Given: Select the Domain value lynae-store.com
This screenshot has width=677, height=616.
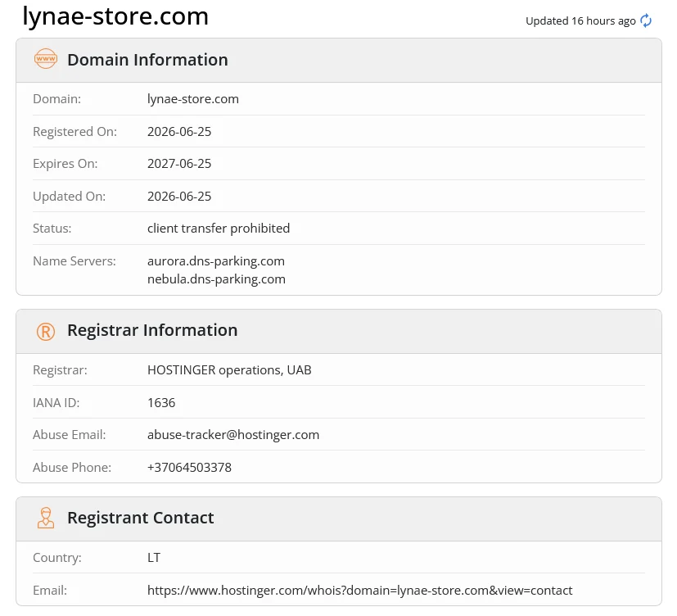Looking at the screenshot, I should 193,99.
